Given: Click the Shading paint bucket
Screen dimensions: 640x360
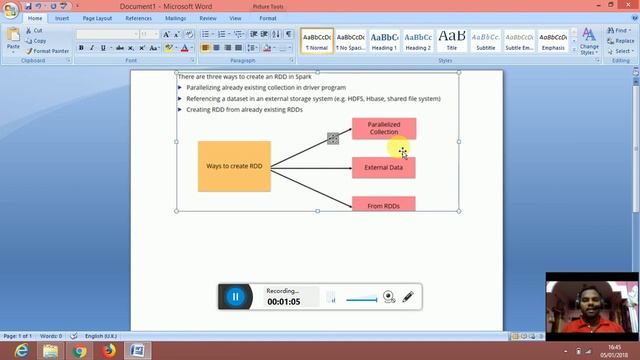Looking at the screenshot, I should tap(267, 48).
